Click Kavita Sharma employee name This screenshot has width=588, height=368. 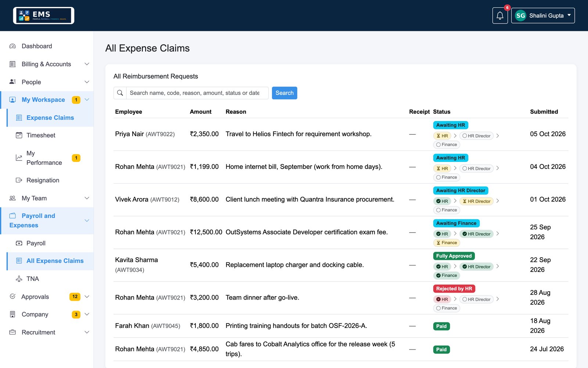136,260
